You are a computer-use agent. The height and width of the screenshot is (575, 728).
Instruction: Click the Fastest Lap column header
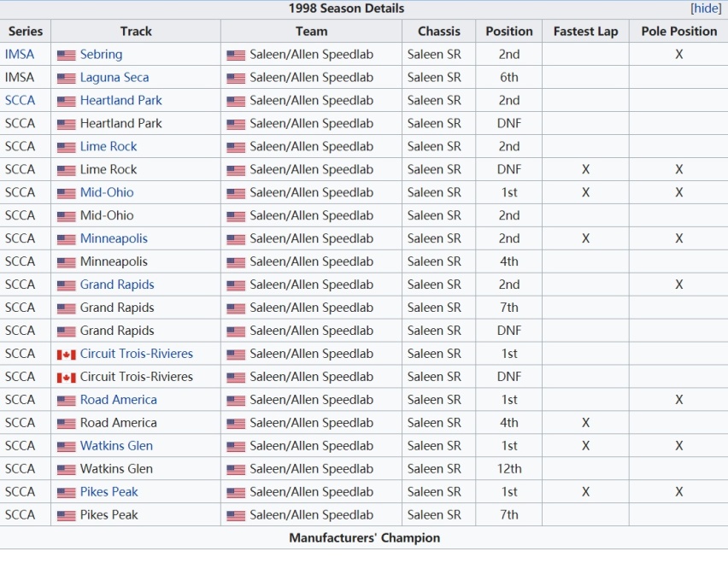585,31
